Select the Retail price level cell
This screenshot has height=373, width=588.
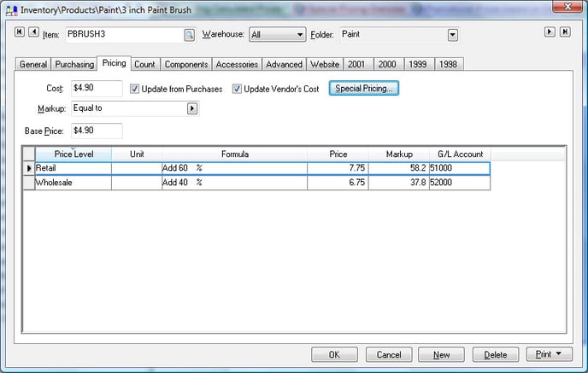coord(73,168)
